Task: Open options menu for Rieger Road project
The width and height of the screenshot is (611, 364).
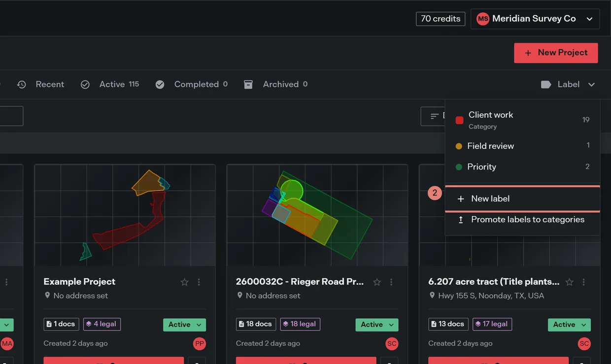Action: (391, 282)
